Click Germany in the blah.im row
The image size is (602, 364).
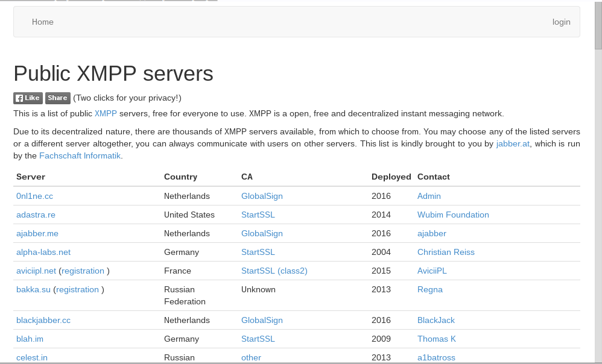tap(181, 339)
